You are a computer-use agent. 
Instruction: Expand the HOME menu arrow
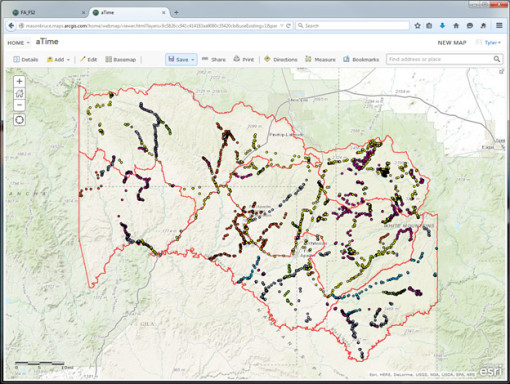(28, 43)
